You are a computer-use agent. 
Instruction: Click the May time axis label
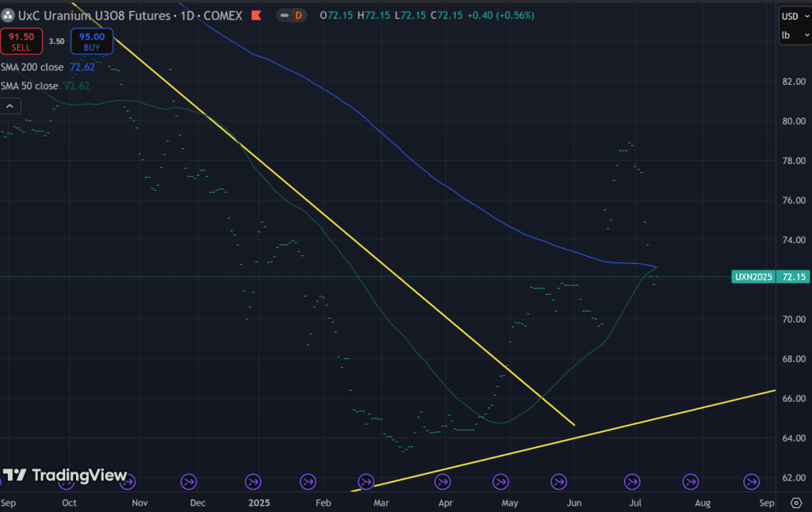(510, 502)
